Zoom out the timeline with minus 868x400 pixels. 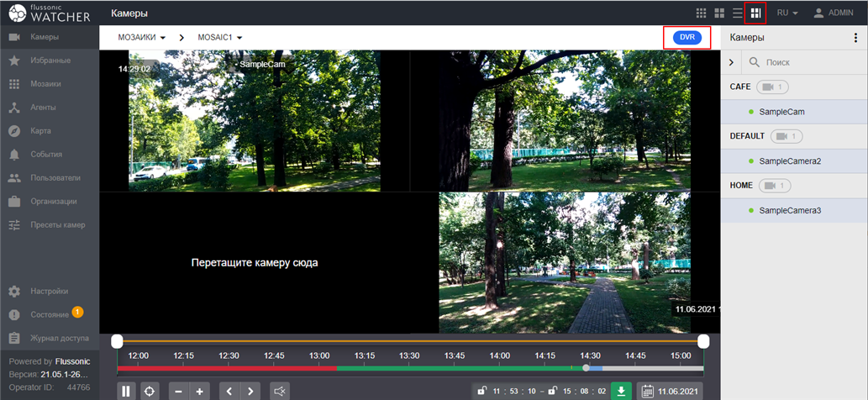click(x=178, y=391)
